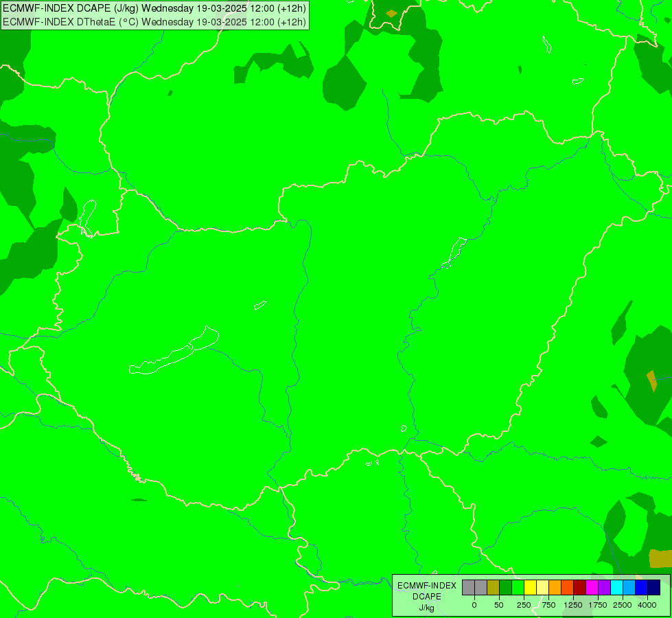
Task: Click the DThetaE title line at top
Action: click(154, 22)
